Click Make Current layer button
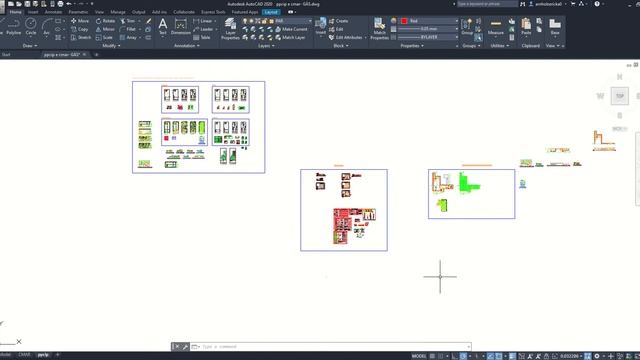The width and height of the screenshot is (640, 360). click(291, 29)
